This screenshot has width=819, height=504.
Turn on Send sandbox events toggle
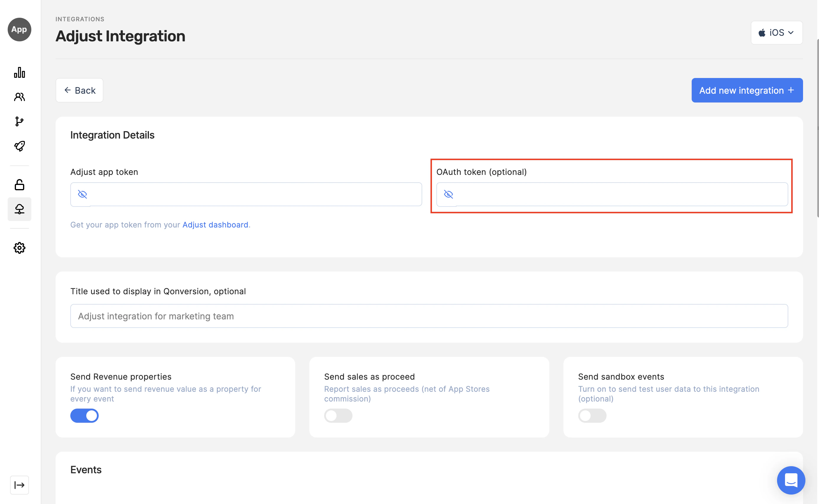coord(592,416)
